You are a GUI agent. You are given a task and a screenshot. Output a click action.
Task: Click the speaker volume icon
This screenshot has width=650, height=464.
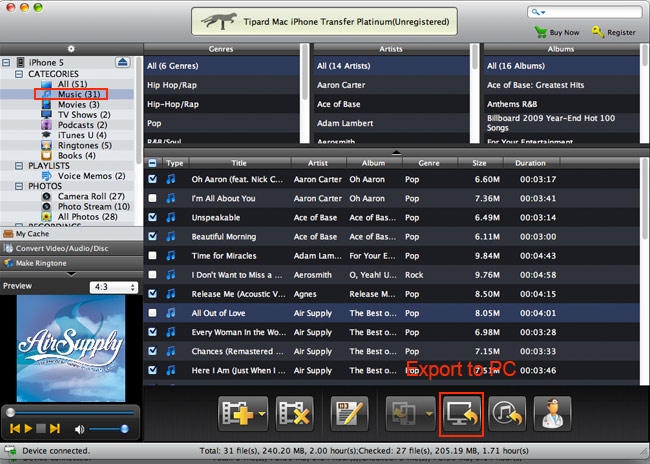79,429
